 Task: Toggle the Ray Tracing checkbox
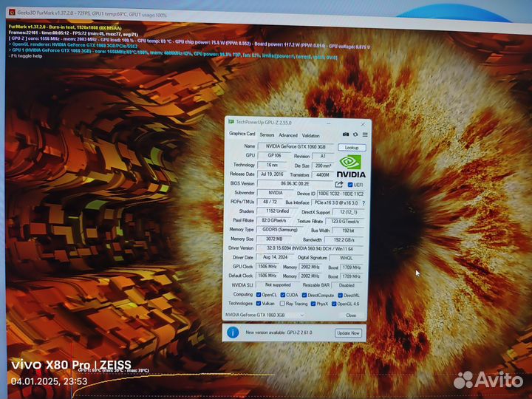point(282,304)
